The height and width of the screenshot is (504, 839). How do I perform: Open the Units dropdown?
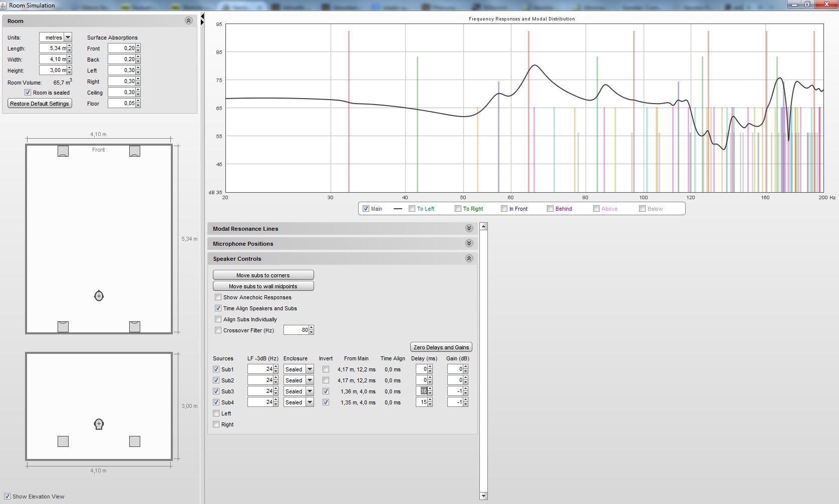[x=68, y=38]
